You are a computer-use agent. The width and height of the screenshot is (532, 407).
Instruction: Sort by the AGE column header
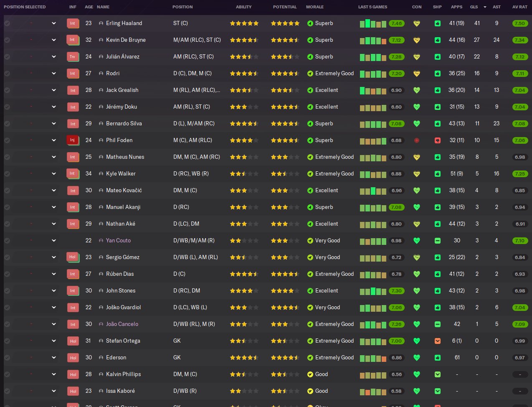tap(89, 7)
